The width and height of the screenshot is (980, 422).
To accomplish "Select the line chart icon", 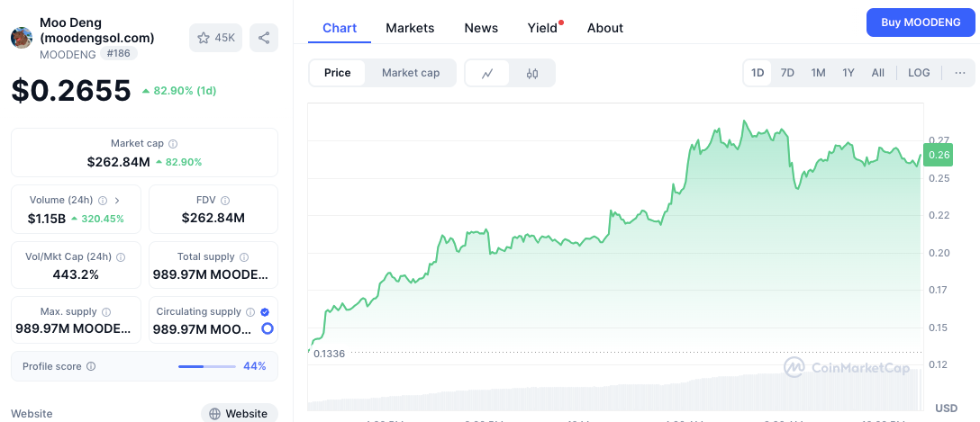I will tap(487, 73).
